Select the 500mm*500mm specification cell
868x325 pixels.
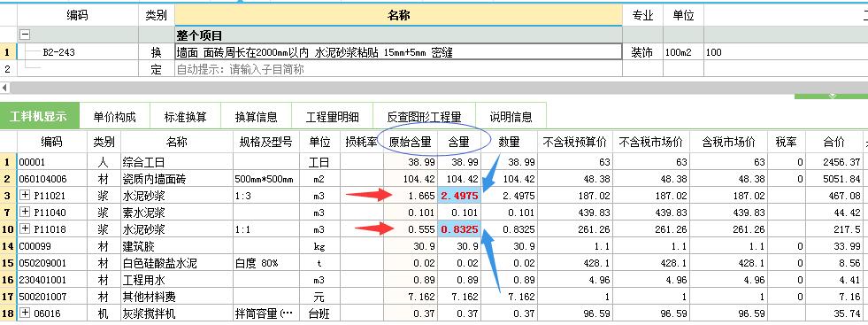tap(265, 180)
